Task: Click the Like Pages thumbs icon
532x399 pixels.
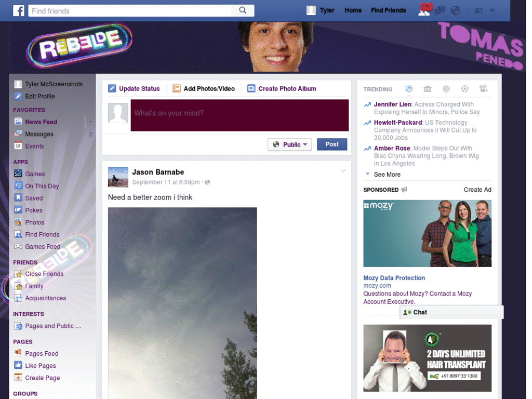Action: tap(18, 365)
